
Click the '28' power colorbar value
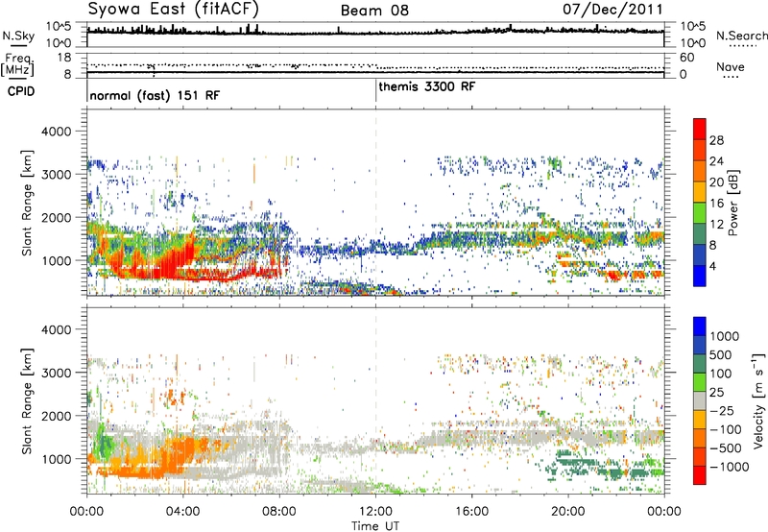pyautogui.click(x=716, y=140)
